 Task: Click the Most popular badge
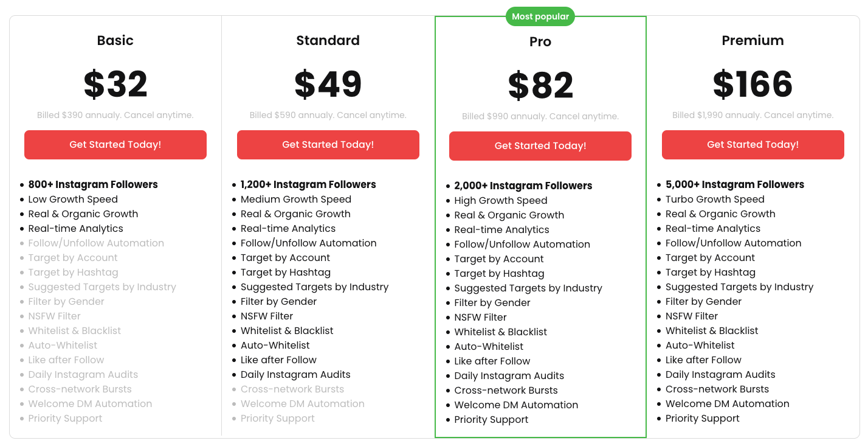pyautogui.click(x=540, y=16)
